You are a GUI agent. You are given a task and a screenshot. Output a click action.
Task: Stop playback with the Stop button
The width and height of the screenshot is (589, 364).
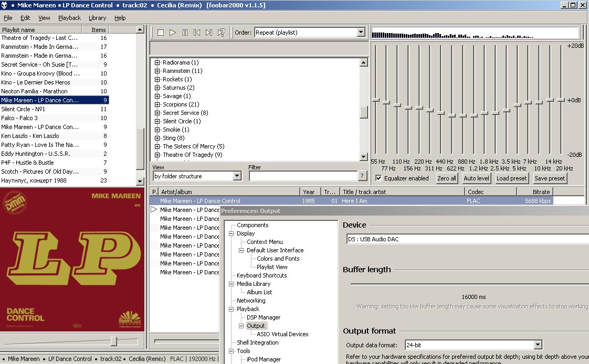tap(161, 33)
